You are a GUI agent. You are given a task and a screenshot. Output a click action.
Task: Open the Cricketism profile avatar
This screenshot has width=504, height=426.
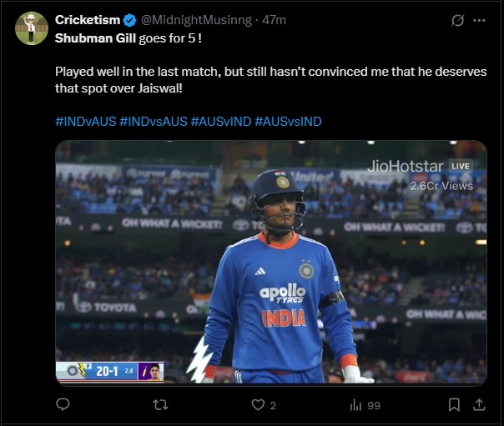[32, 28]
